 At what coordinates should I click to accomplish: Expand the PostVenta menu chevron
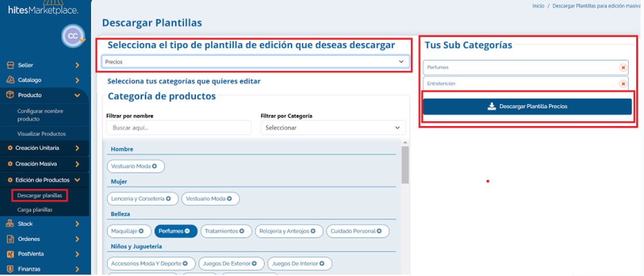(x=77, y=254)
